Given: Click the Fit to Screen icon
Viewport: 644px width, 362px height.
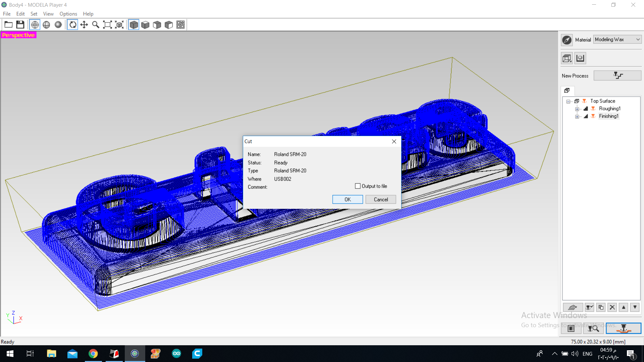Looking at the screenshot, I should point(107,24).
